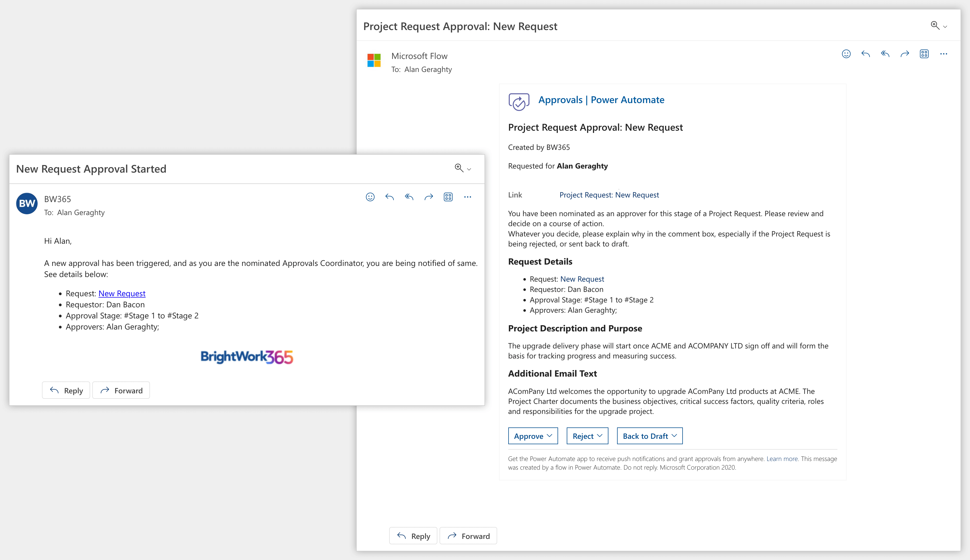The height and width of the screenshot is (560, 970).
Task: Open more actions ellipsis in Microsoft Flow email
Action: click(943, 54)
